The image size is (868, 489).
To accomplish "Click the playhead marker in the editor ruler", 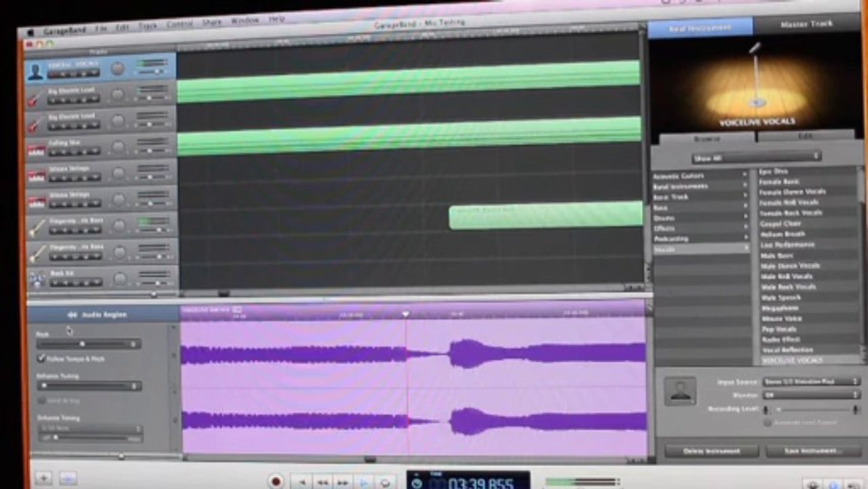I will [x=406, y=314].
